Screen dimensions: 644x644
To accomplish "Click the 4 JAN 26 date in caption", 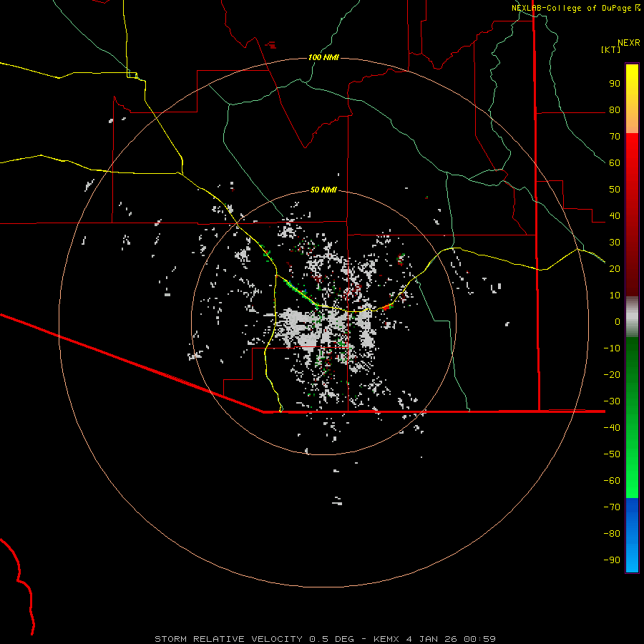I will coord(431,639).
